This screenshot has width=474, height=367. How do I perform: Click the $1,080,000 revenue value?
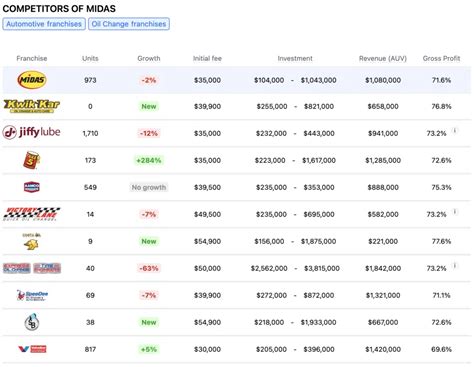(x=383, y=80)
